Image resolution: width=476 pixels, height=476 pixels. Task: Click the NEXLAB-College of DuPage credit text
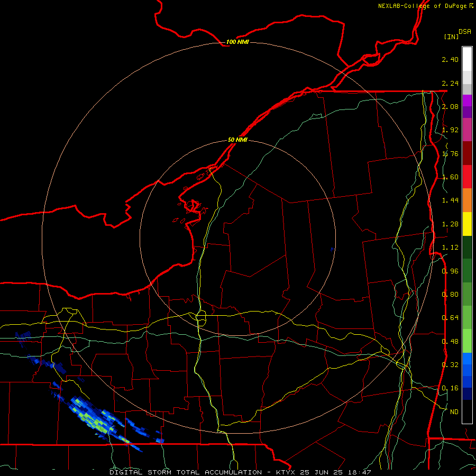pos(422,6)
